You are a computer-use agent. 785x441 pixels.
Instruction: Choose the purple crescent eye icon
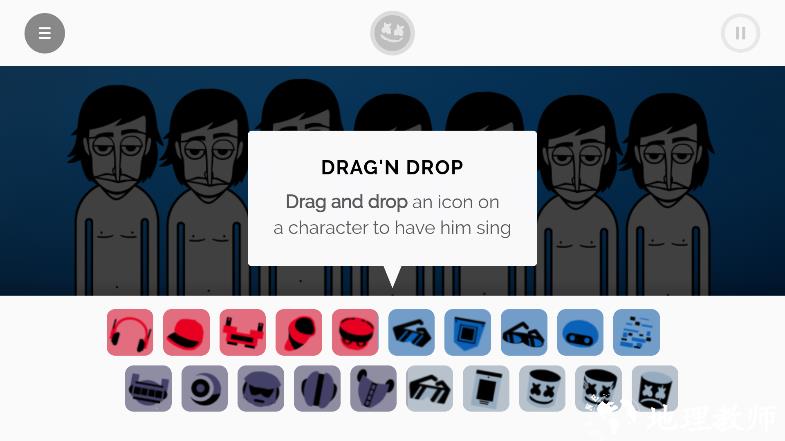(204, 388)
